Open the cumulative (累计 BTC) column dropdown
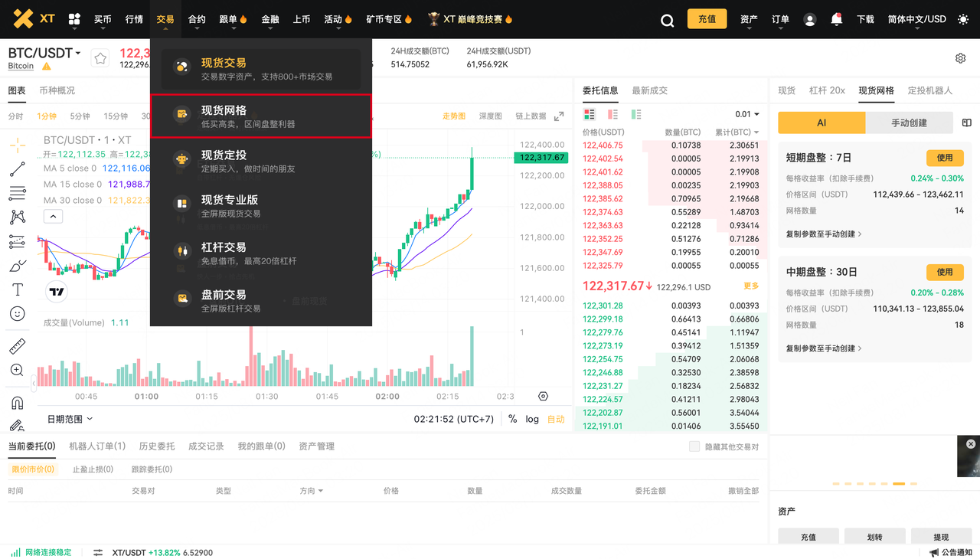The image size is (980, 559). [737, 132]
